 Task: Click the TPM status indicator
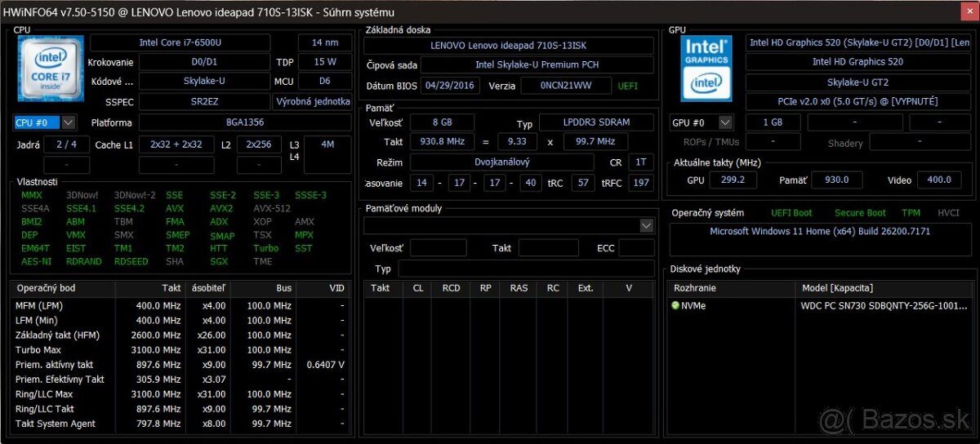pyautogui.click(x=911, y=213)
